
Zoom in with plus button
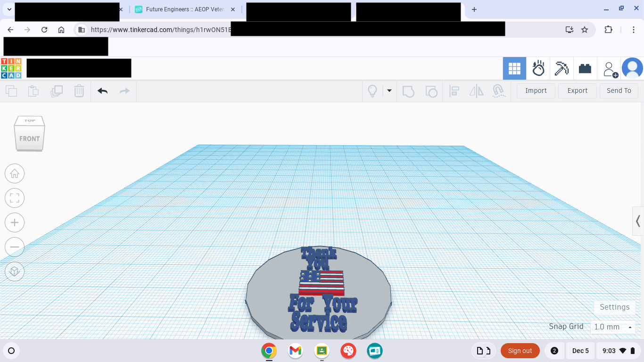[15, 222]
